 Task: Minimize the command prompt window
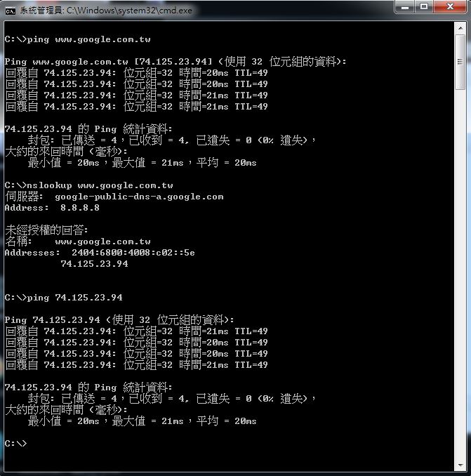tap(405, 6)
